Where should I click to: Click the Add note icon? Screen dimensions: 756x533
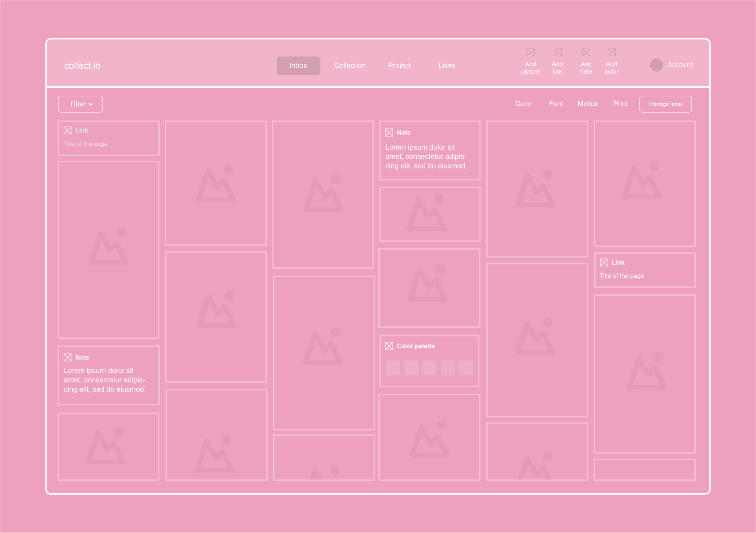[x=586, y=52]
